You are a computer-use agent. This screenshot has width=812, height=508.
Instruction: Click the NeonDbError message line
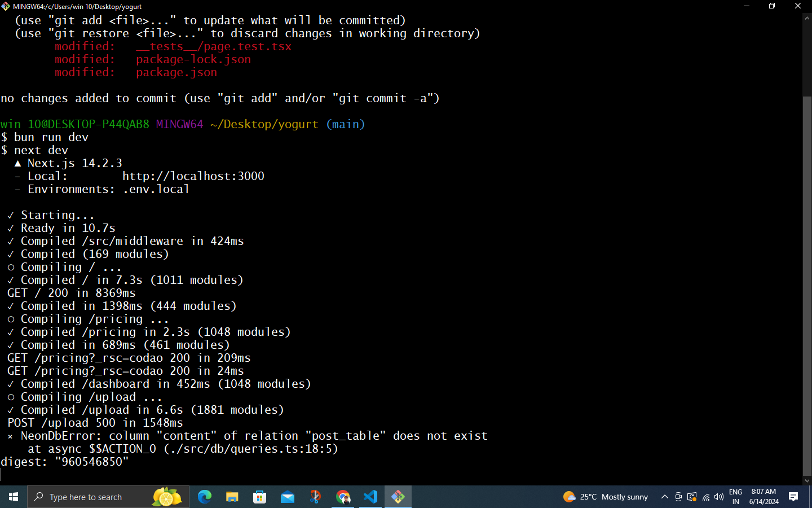point(248,436)
